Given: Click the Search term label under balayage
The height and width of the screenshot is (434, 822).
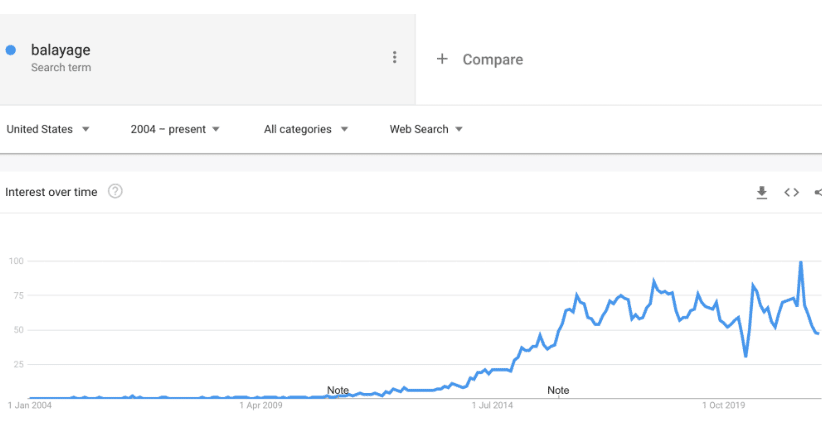Looking at the screenshot, I should click(x=61, y=68).
